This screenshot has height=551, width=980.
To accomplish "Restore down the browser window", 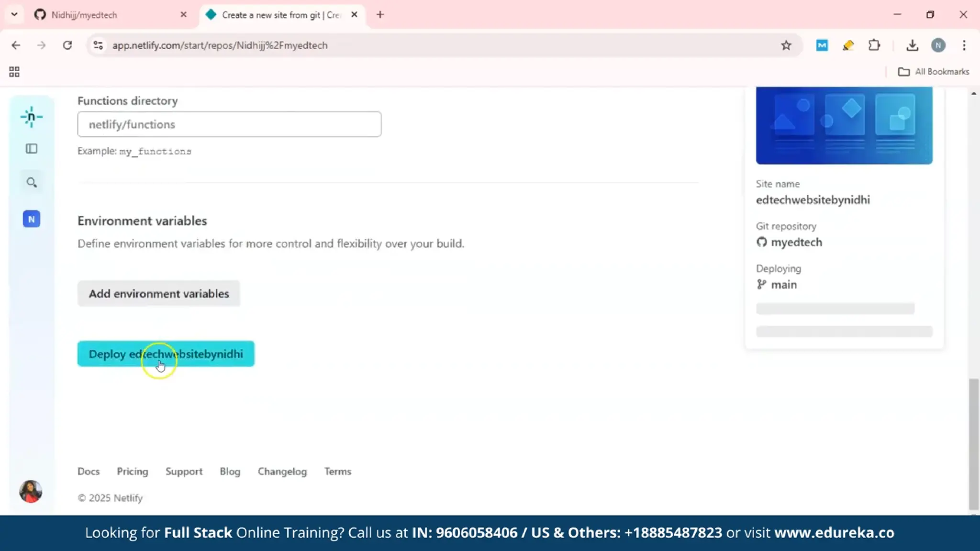I will (930, 14).
